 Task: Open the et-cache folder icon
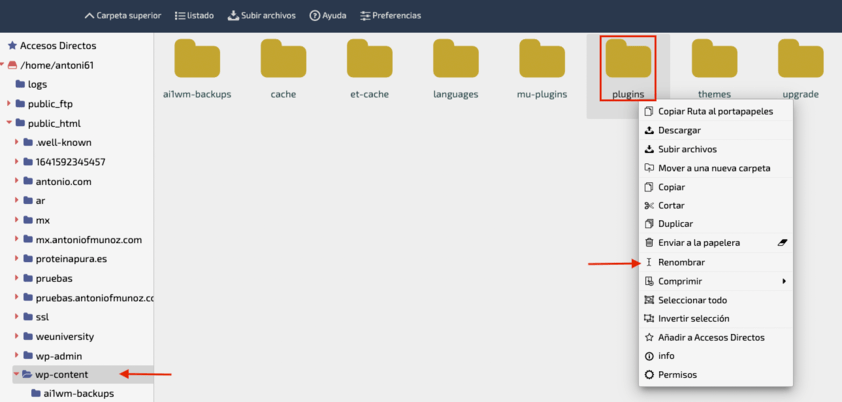[369, 58]
